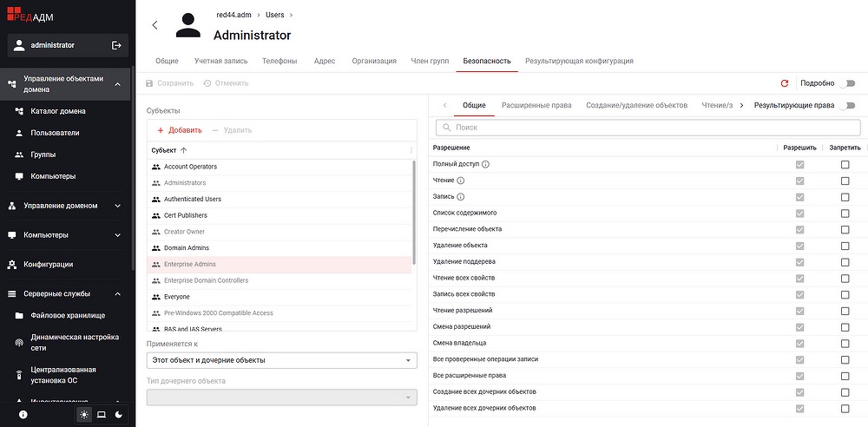Viewport: 868px width, 427px height.
Task: Click the back arrow beside user avatar
Action: click(x=155, y=25)
